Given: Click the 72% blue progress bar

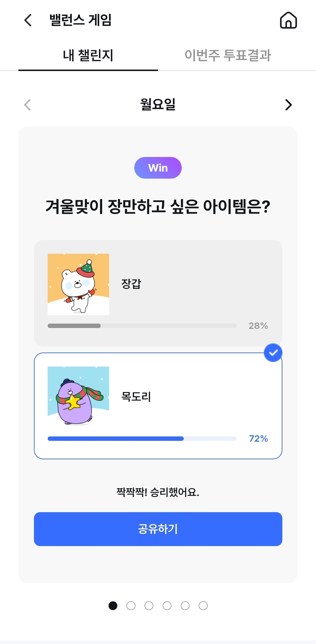Looking at the screenshot, I should pos(142,438).
